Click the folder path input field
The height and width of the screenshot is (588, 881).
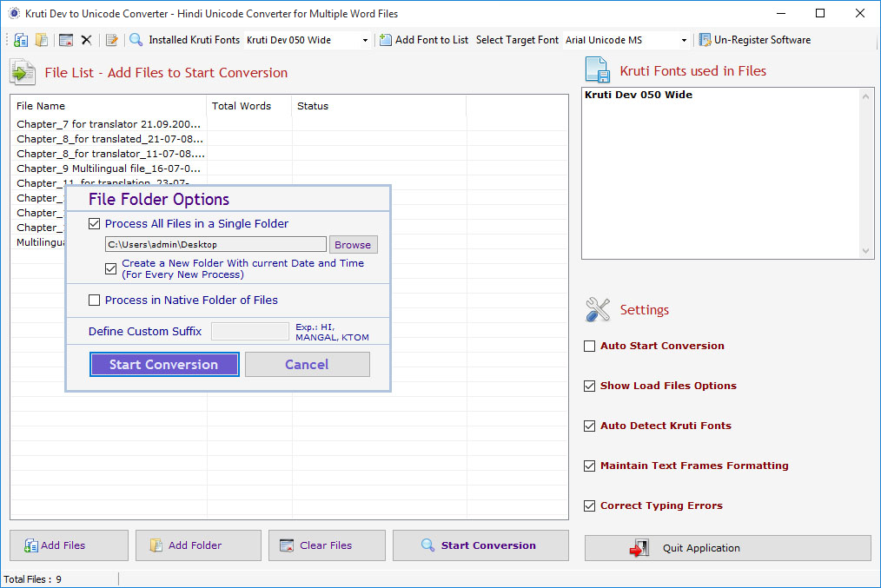(x=215, y=244)
